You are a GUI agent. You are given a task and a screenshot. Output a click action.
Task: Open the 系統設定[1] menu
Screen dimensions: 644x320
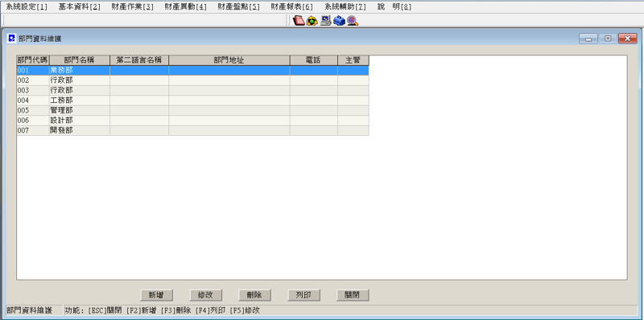27,7
